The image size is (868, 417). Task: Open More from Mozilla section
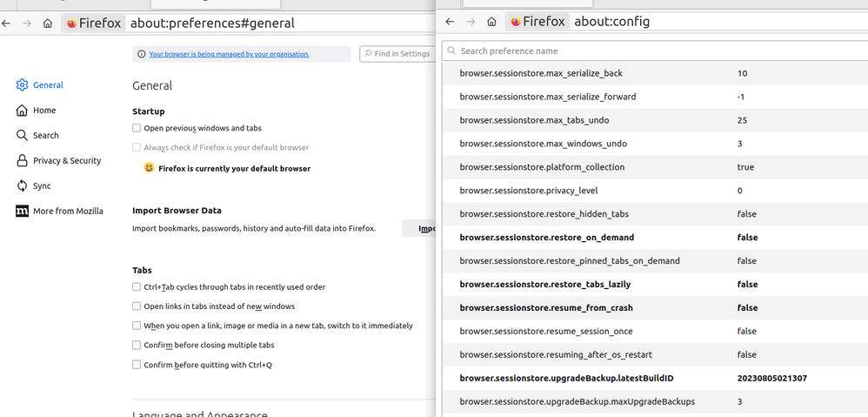coord(67,211)
